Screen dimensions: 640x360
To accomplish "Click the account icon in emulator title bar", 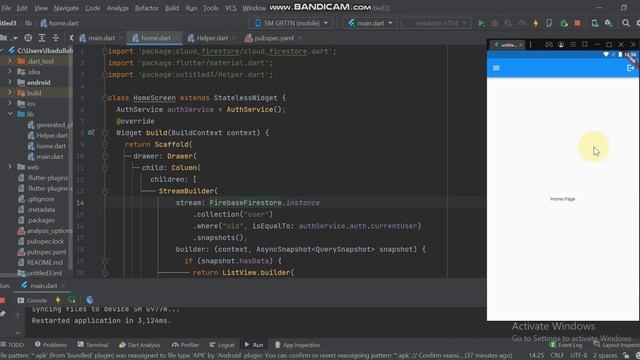I will pos(561,44).
